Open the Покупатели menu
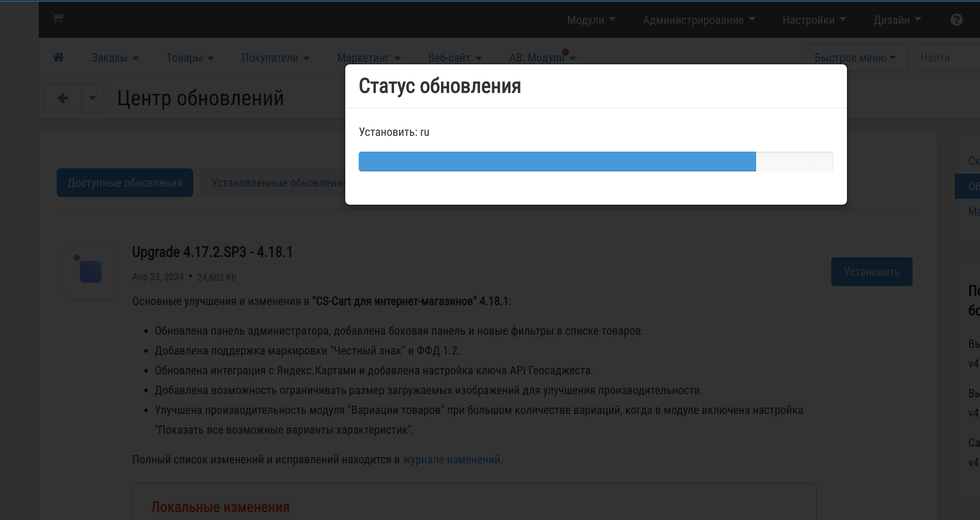Screen dimensions: 980x520 [275, 58]
